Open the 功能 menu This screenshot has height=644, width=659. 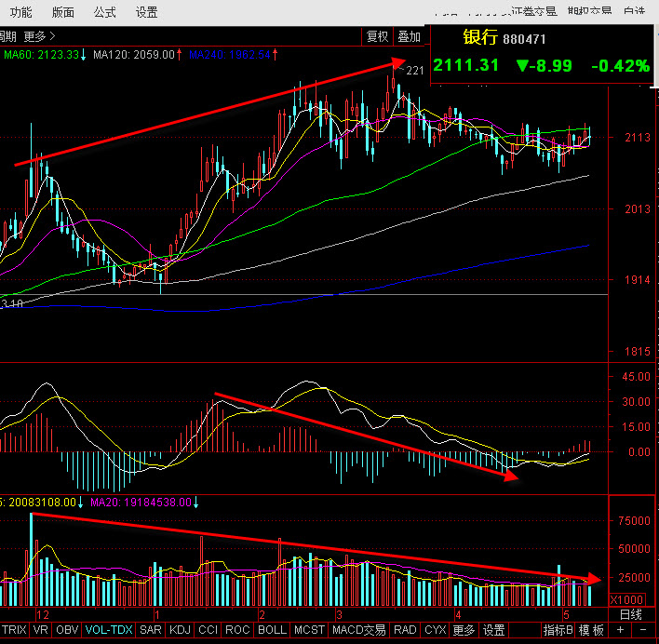click(20, 12)
